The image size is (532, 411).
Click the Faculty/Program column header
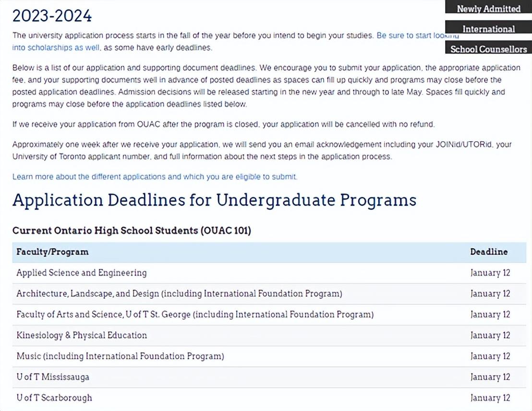[52, 252]
